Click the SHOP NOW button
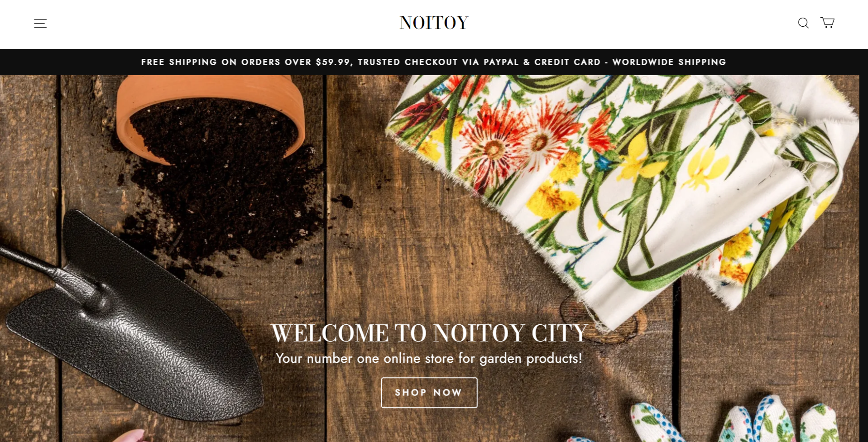The height and width of the screenshot is (442, 868). 429,393
